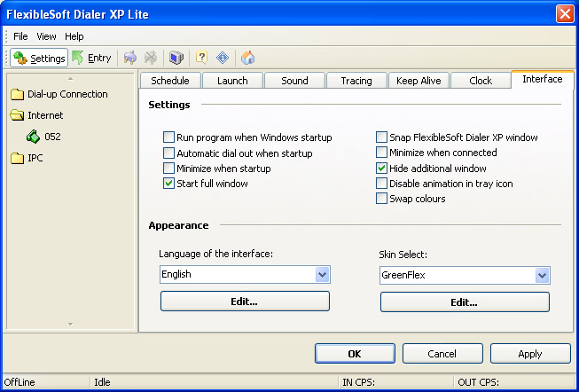
Task: Switch to the Clock tab
Action: 481,81
